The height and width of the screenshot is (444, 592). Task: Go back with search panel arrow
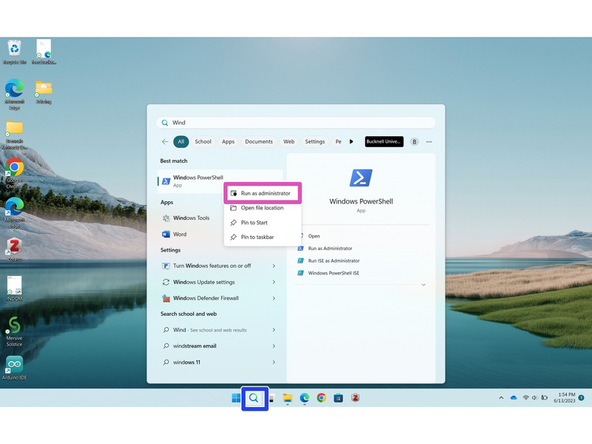165,142
